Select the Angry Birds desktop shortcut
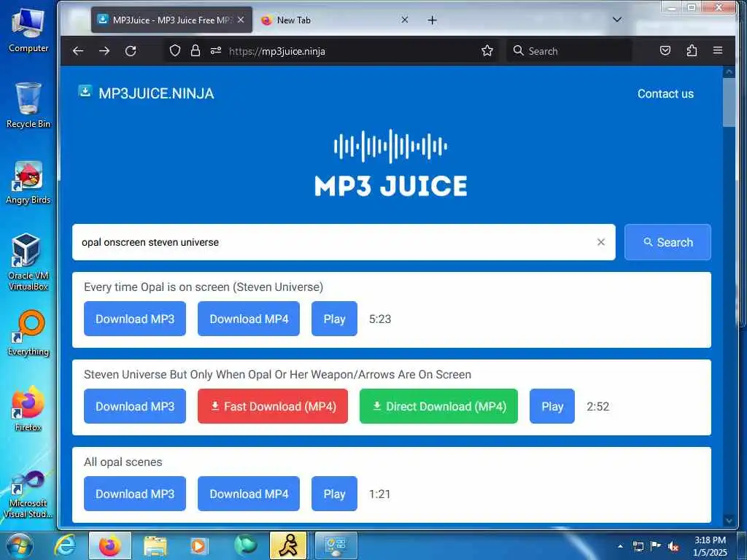This screenshot has width=747, height=560. [28, 183]
